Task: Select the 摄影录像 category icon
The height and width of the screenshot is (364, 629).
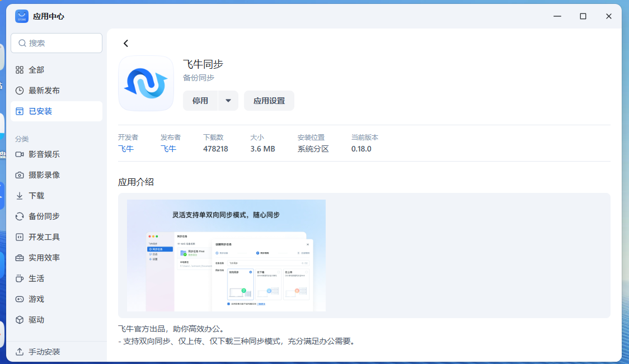Action: coord(20,174)
